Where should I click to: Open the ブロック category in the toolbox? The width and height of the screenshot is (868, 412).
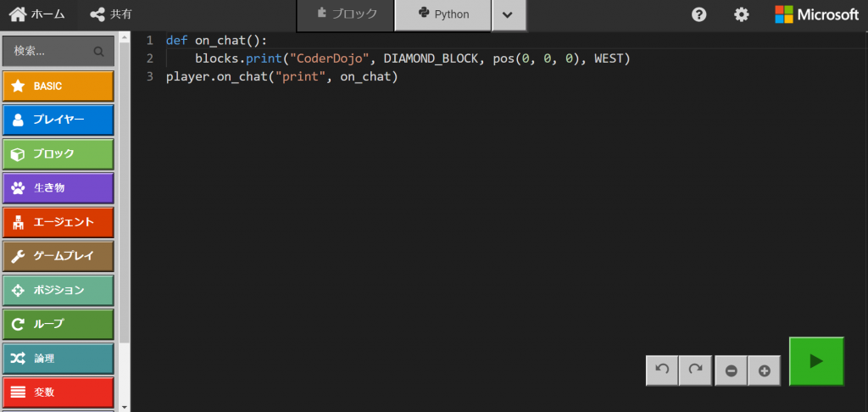tap(58, 154)
